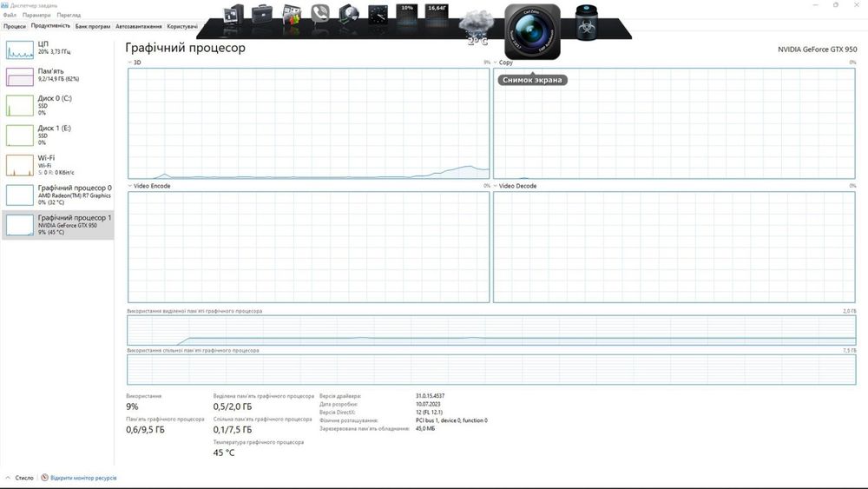Click the 3D utilization graph area

click(x=309, y=123)
